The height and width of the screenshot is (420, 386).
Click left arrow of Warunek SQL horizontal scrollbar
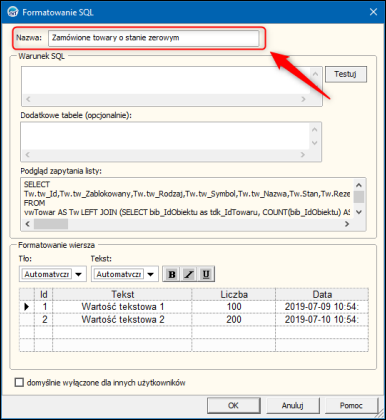pos(28,99)
